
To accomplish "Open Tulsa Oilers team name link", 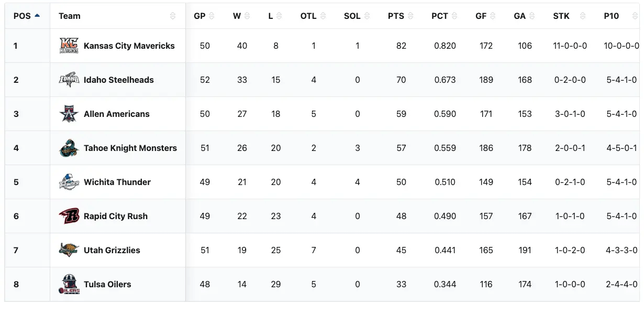I will pos(107,284).
